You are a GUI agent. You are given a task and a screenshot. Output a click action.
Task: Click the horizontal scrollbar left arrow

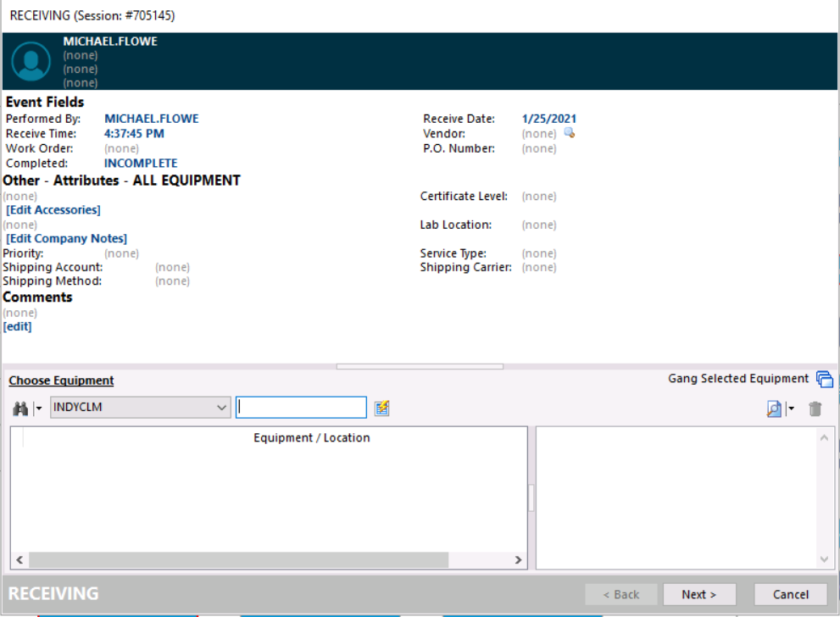19,560
